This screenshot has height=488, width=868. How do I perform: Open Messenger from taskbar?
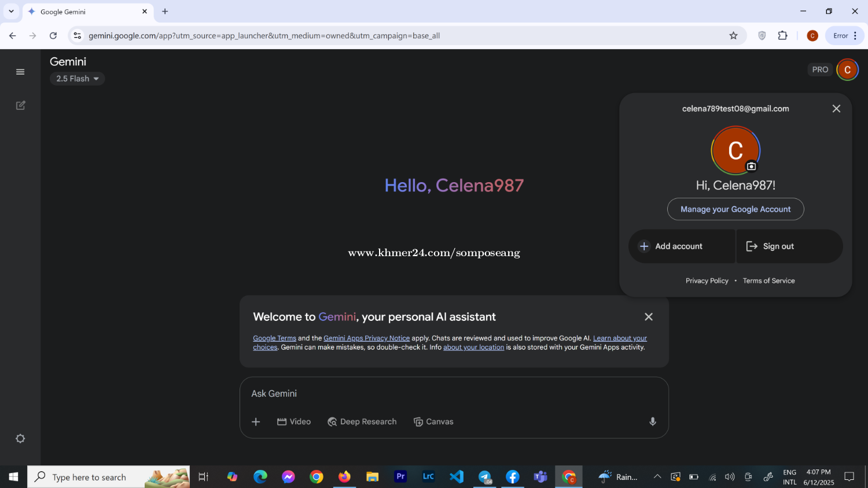click(x=288, y=477)
